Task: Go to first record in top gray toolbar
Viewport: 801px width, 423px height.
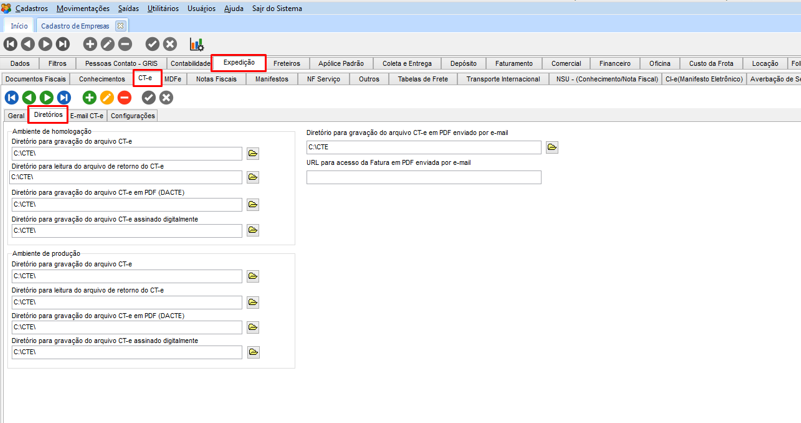Action: [x=10, y=44]
